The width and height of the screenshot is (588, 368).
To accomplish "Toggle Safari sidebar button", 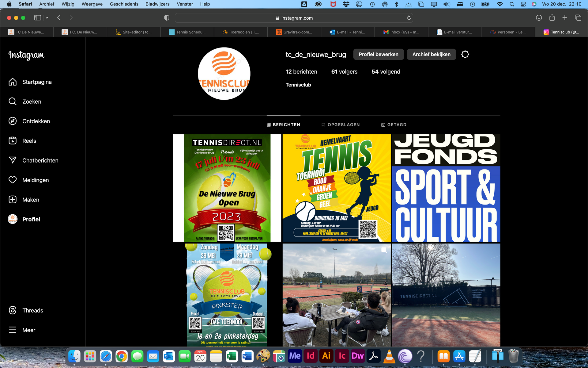I will [x=38, y=18].
